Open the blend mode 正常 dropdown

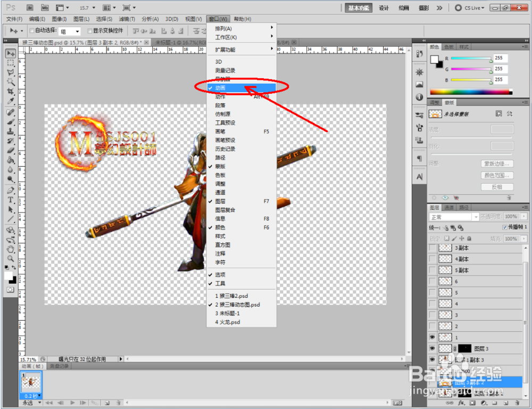click(454, 217)
